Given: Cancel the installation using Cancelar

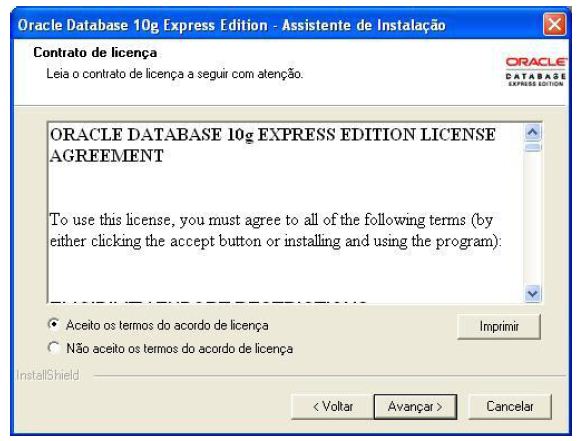Looking at the screenshot, I should (510, 407).
